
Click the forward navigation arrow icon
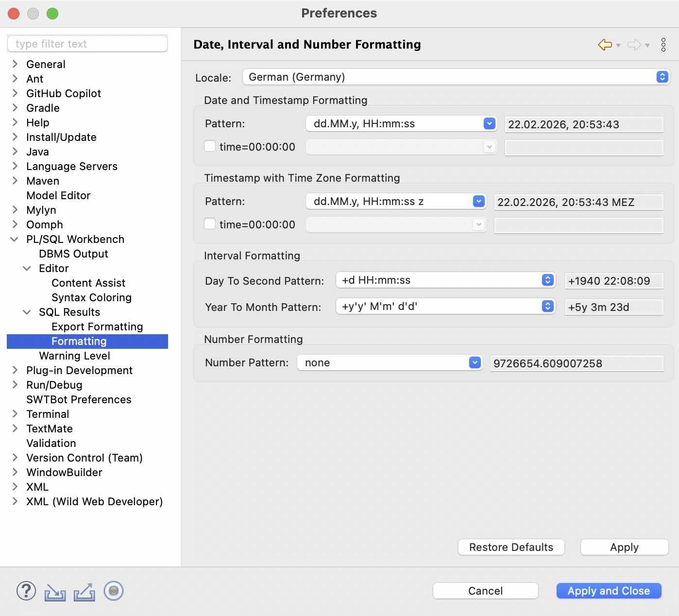click(634, 44)
